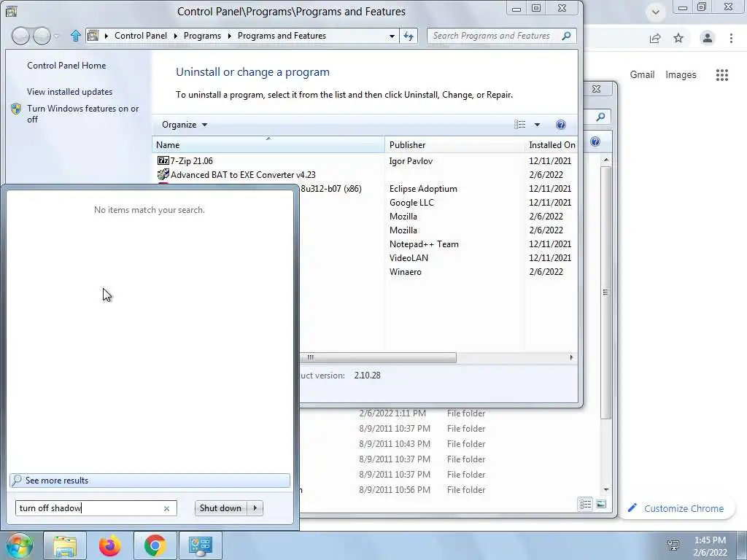This screenshot has width=747, height=560.
Task: Click network icon in system tray
Action: tap(673, 545)
